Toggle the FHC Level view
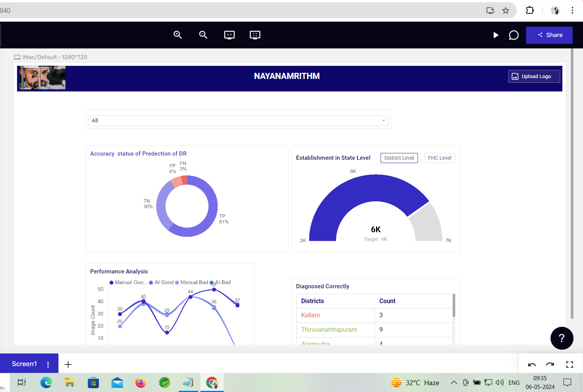 [x=439, y=158]
